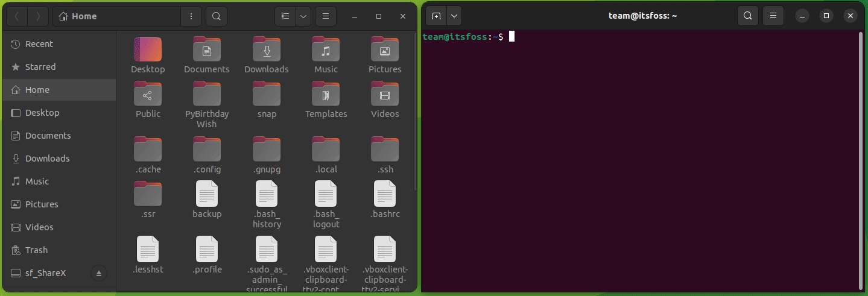
Task: Open the PyBirthdayWish folder
Action: pos(207,95)
